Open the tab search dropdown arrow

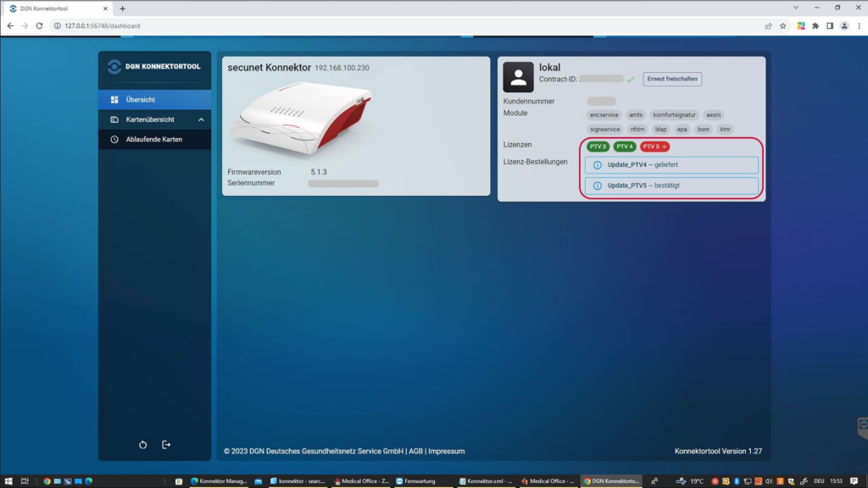pos(795,8)
